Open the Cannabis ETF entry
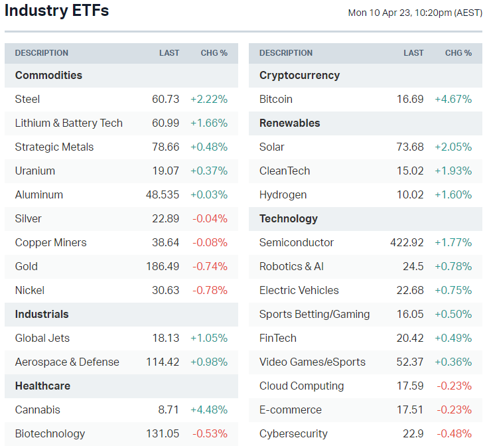 (x=37, y=410)
